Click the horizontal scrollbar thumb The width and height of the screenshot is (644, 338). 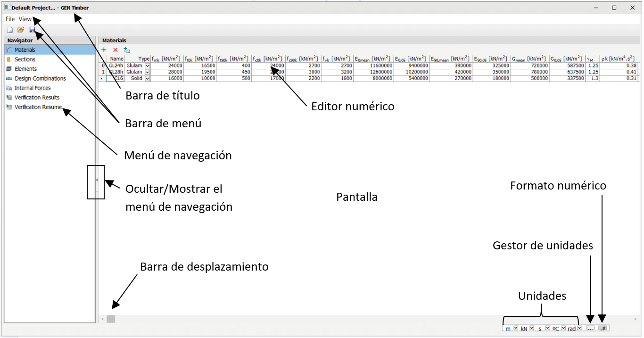[x=111, y=319]
